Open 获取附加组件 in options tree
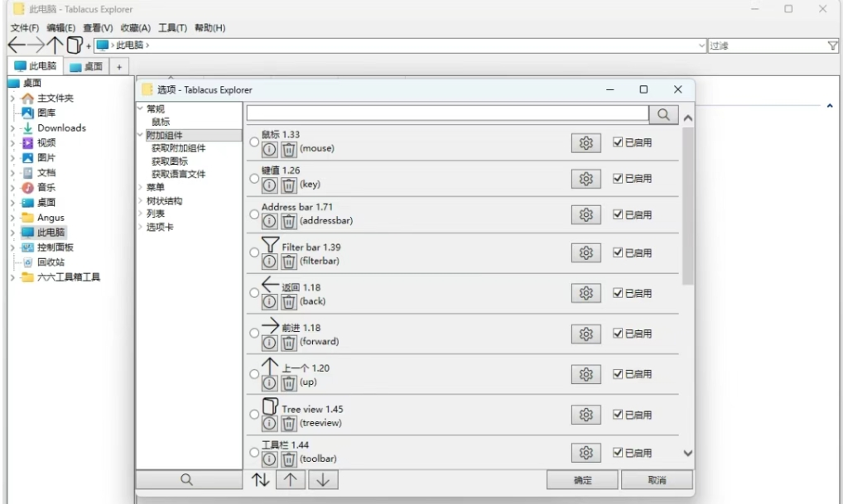Viewport: 843px width, 504px height. click(179, 148)
